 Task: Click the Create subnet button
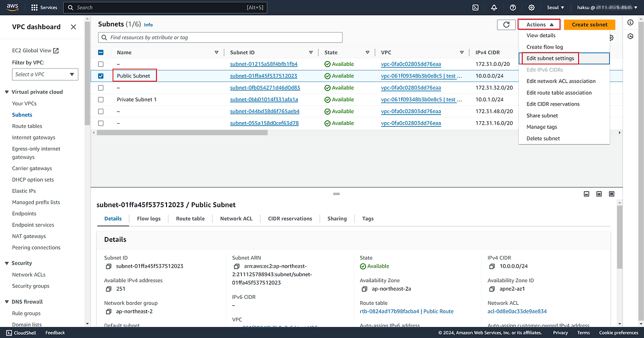point(589,25)
